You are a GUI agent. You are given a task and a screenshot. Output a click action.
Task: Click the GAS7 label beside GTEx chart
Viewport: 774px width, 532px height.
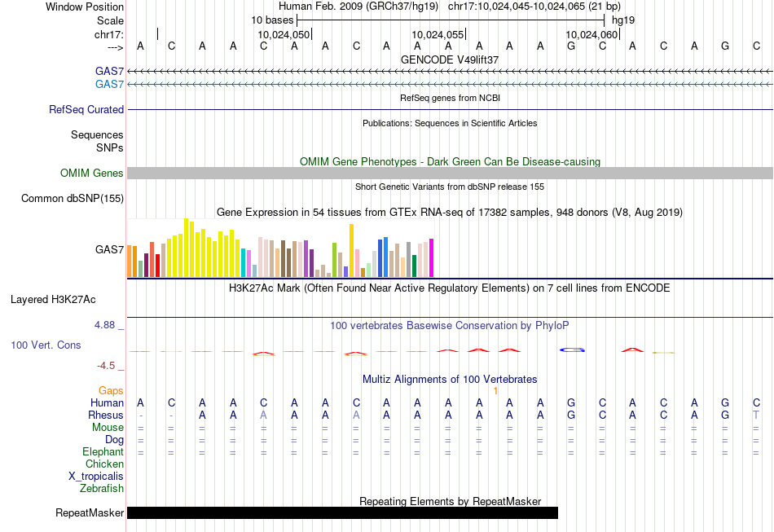click(x=109, y=250)
